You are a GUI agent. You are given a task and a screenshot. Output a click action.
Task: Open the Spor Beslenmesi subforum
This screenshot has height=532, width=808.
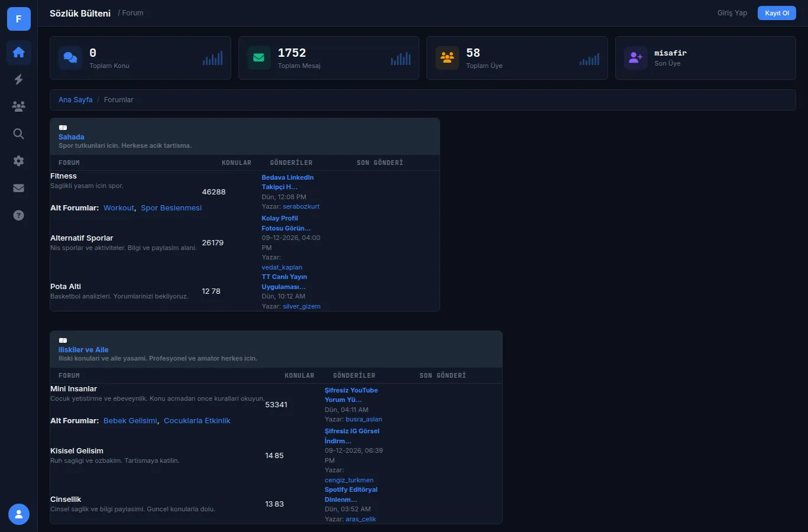(171, 208)
